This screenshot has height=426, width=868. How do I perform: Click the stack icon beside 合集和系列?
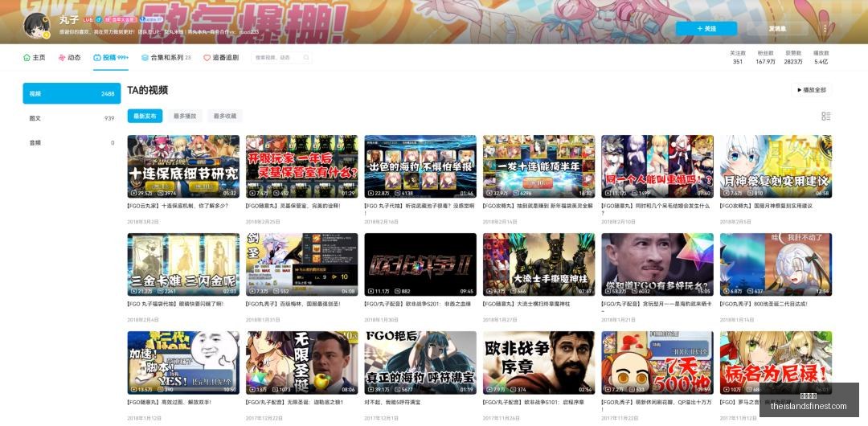[x=145, y=58]
